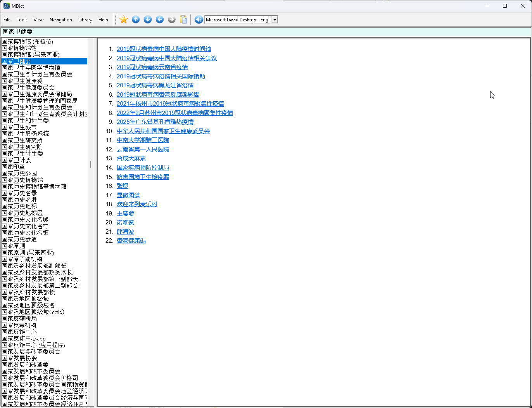Click the speaker pronunciation icon
The height and width of the screenshot is (408, 532).
tap(199, 19)
